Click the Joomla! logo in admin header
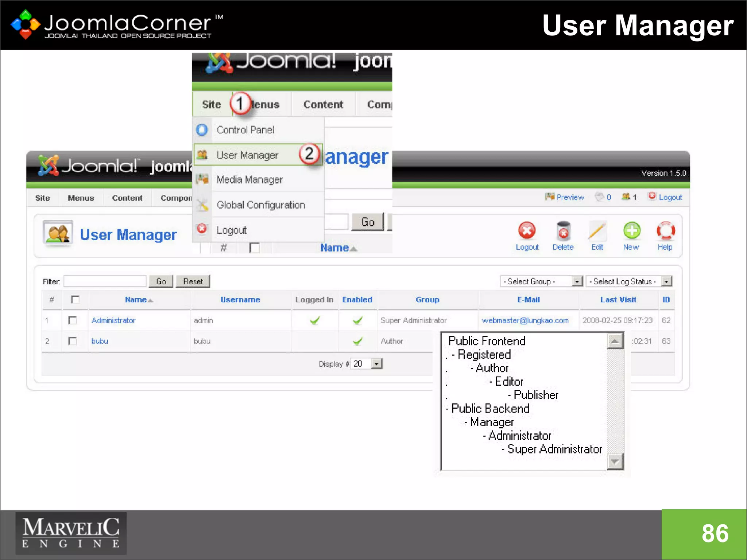The image size is (747, 560). tap(89, 166)
